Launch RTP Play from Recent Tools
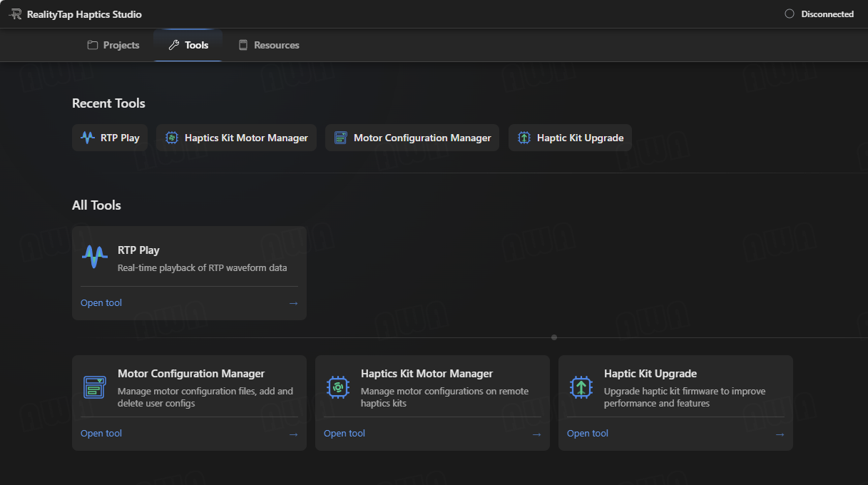This screenshot has width=868, height=485. point(110,138)
